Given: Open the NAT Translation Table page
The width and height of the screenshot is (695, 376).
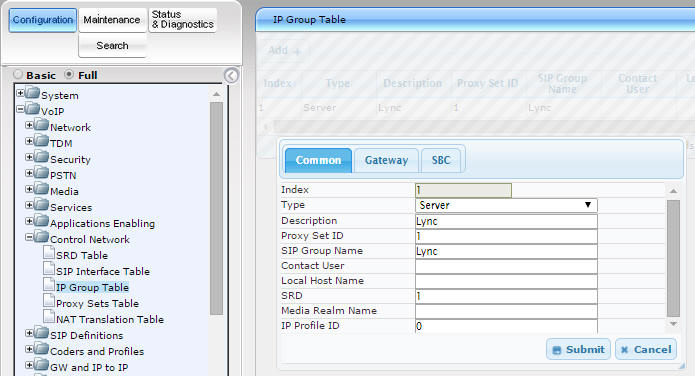Looking at the screenshot, I should click(110, 319).
